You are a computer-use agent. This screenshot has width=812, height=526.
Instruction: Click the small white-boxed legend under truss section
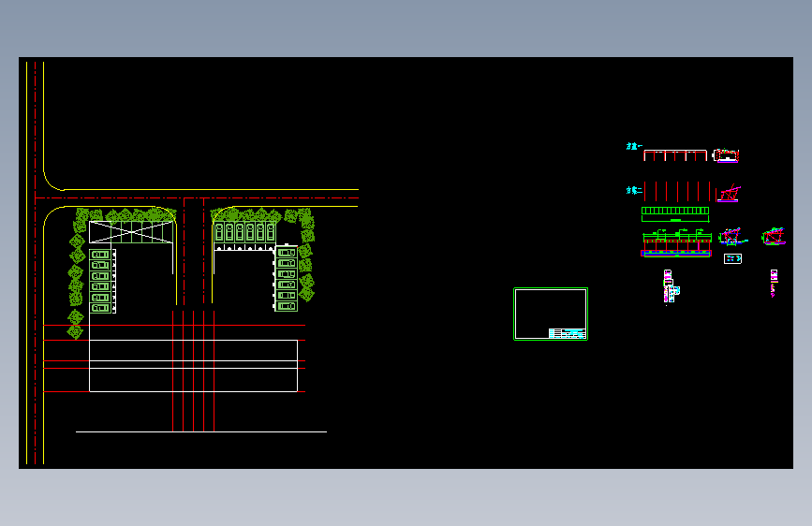(x=732, y=258)
